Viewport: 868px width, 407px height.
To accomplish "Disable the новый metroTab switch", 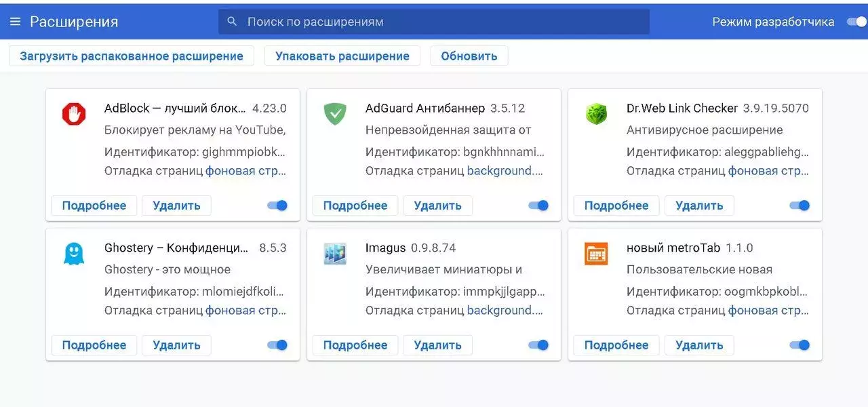I will (x=800, y=345).
